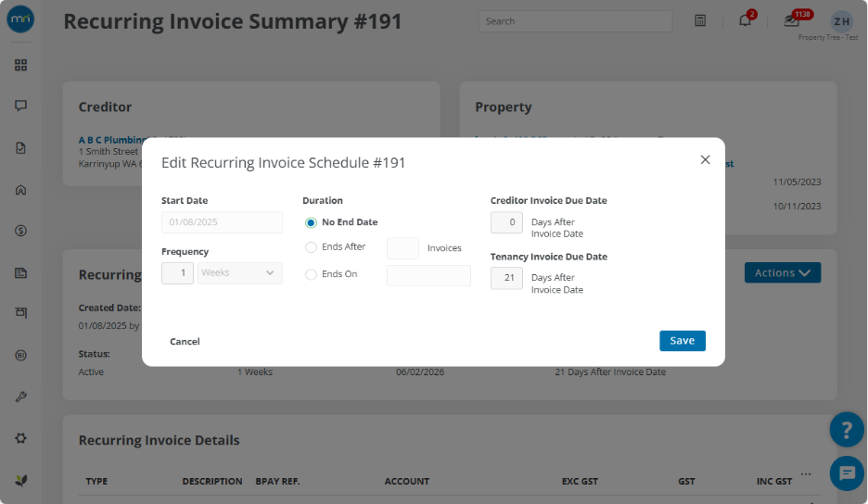Open the messages speech bubble sidebar icon
This screenshot has height=504, width=868.
tap(20, 106)
